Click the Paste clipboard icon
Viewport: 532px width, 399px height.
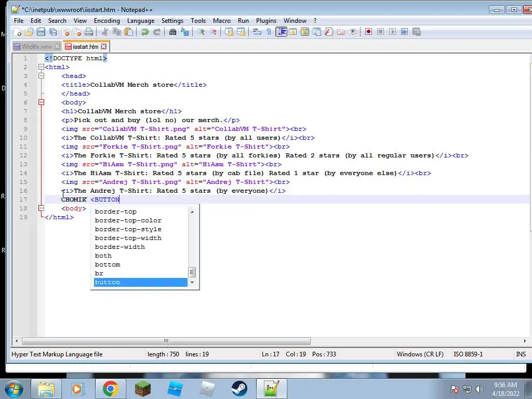pyautogui.click(x=129, y=32)
